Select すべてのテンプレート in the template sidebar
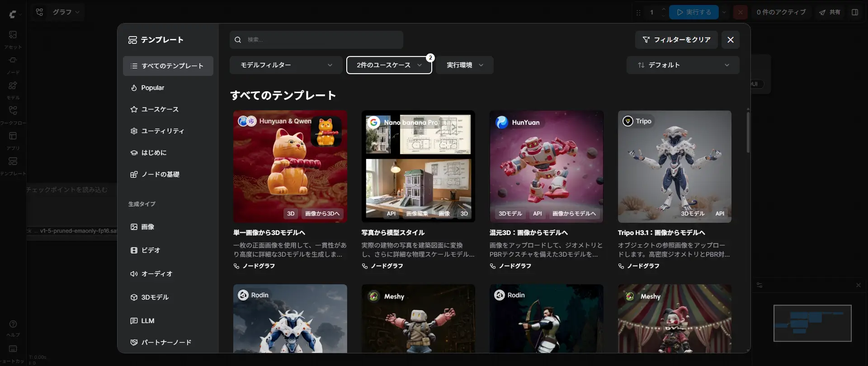Image resolution: width=868 pixels, height=366 pixels. tap(168, 66)
